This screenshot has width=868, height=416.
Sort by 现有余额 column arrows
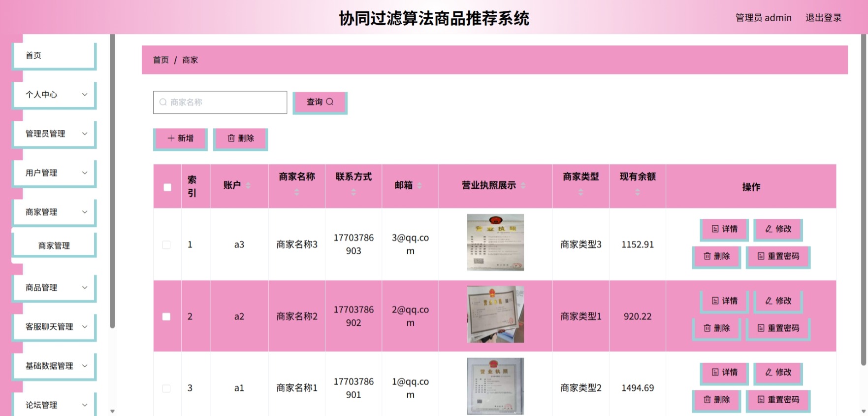tap(638, 192)
